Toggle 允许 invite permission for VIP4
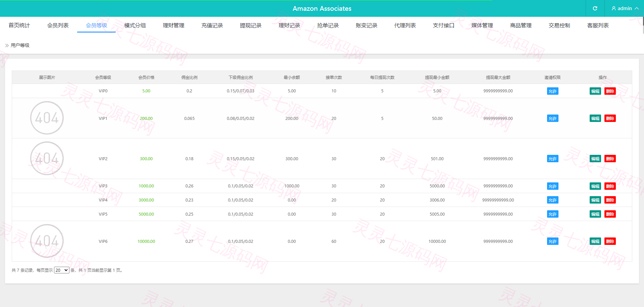Viewport: 644px width, 307px height. (552, 200)
